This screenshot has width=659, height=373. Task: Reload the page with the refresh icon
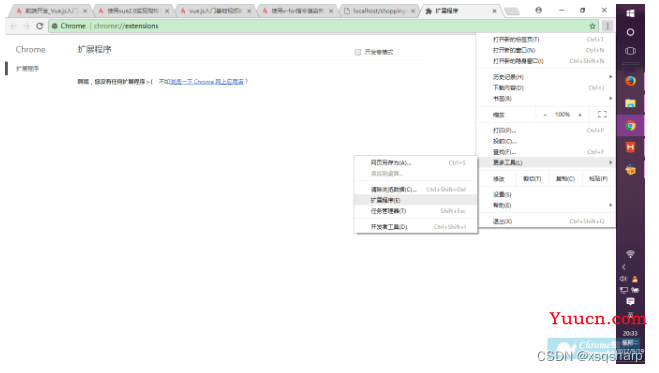coord(40,26)
